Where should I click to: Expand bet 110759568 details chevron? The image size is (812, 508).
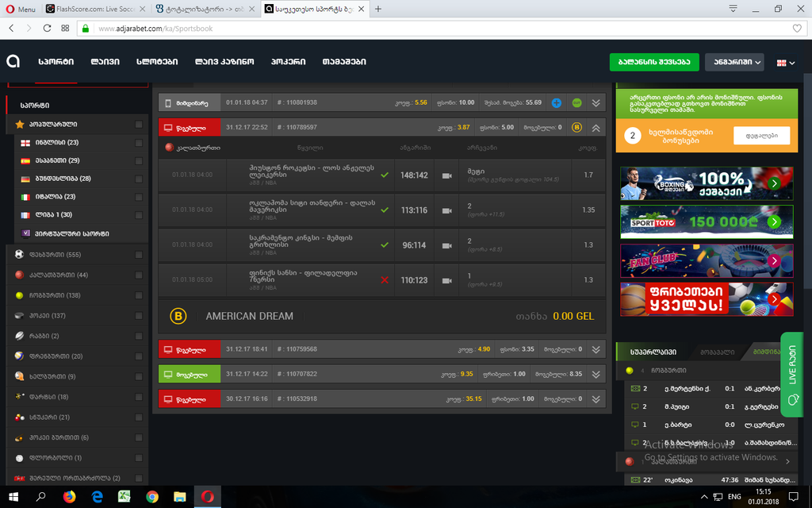pyautogui.click(x=596, y=349)
